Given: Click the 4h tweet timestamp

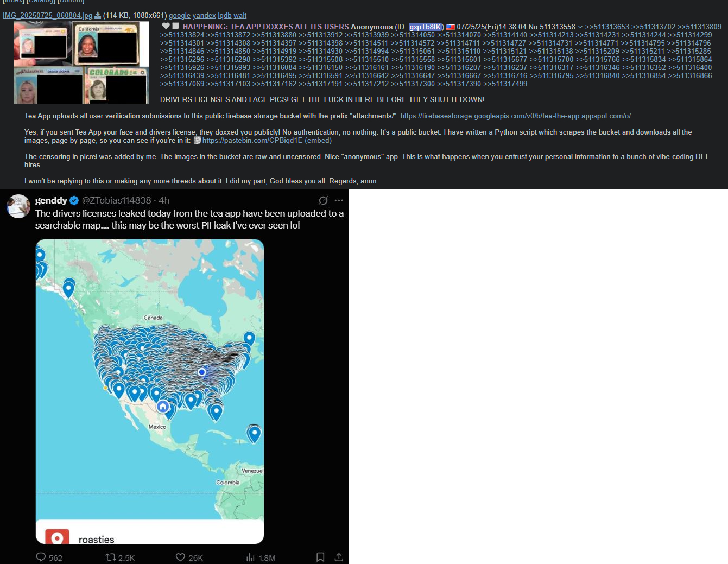Looking at the screenshot, I should 164,200.
